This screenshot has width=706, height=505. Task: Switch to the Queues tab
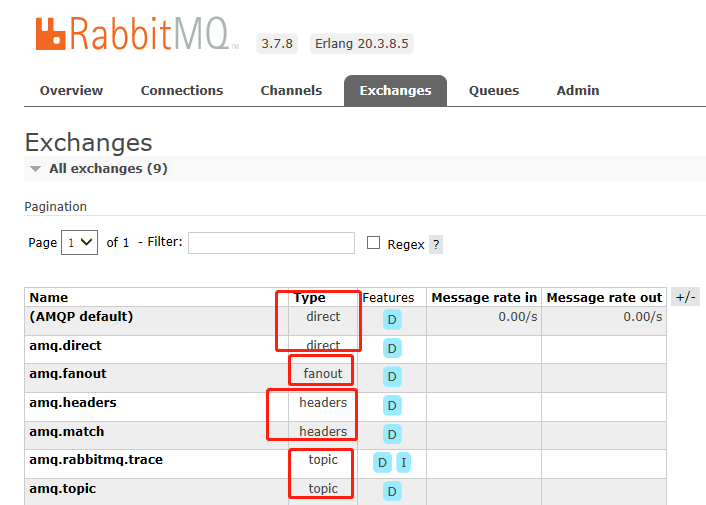[494, 90]
